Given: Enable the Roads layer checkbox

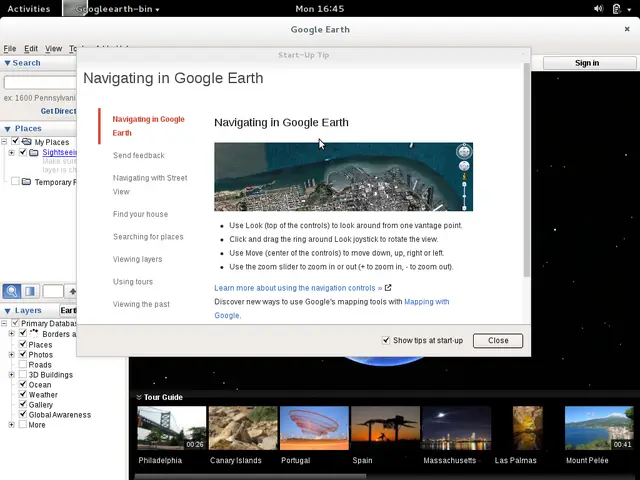Looking at the screenshot, I should point(23,364).
